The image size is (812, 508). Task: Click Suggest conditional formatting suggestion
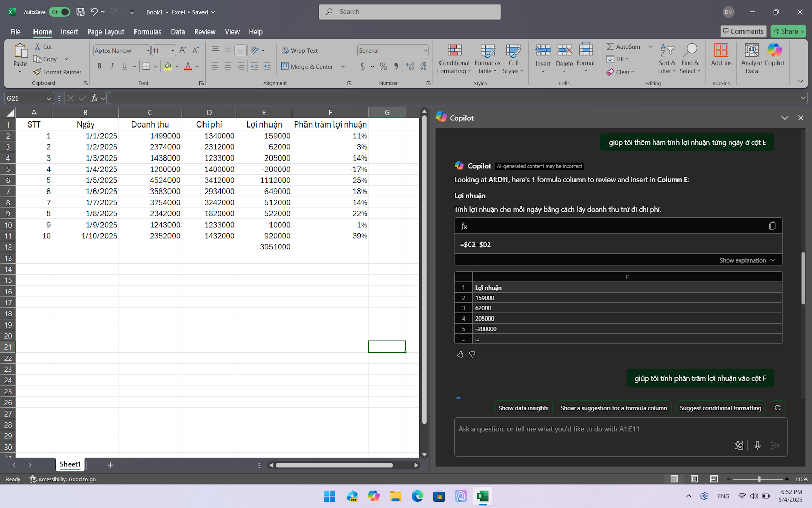(720, 408)
